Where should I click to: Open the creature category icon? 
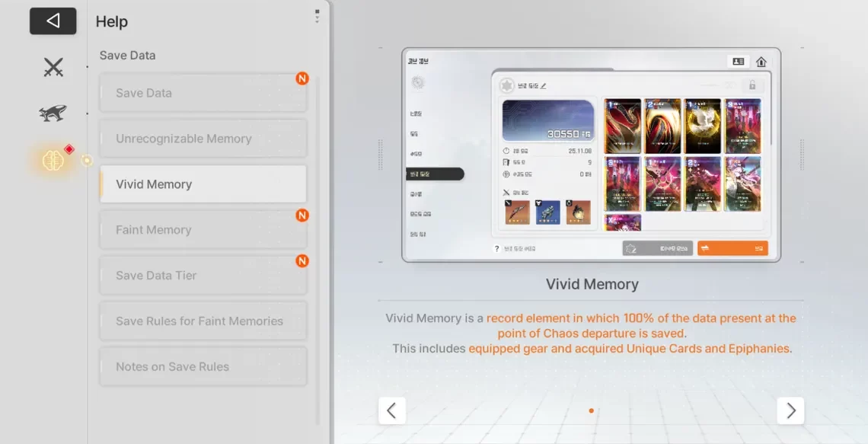click(x=53, y=113)
